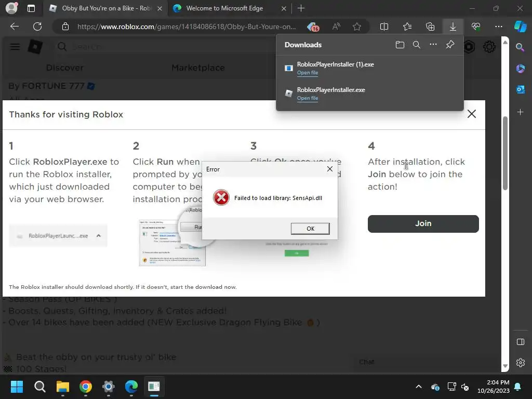The width and height of the screenshot is (532, 399).
Task: Switch to Obby But You're on a Bike tab
Action: [x=105, y=8]
